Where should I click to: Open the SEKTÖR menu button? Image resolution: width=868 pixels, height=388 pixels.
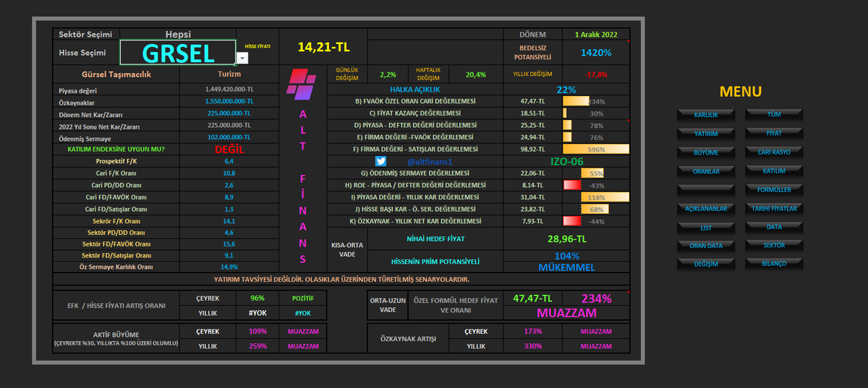[774, 245]
